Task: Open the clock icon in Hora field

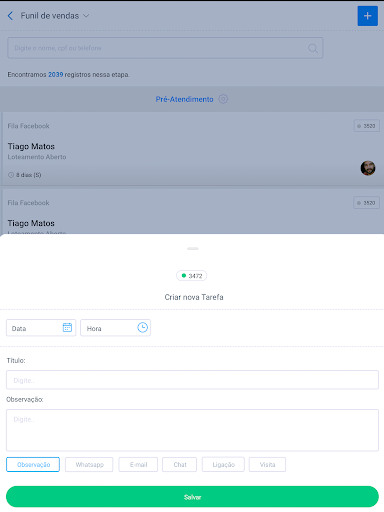Action: point(142,327)
